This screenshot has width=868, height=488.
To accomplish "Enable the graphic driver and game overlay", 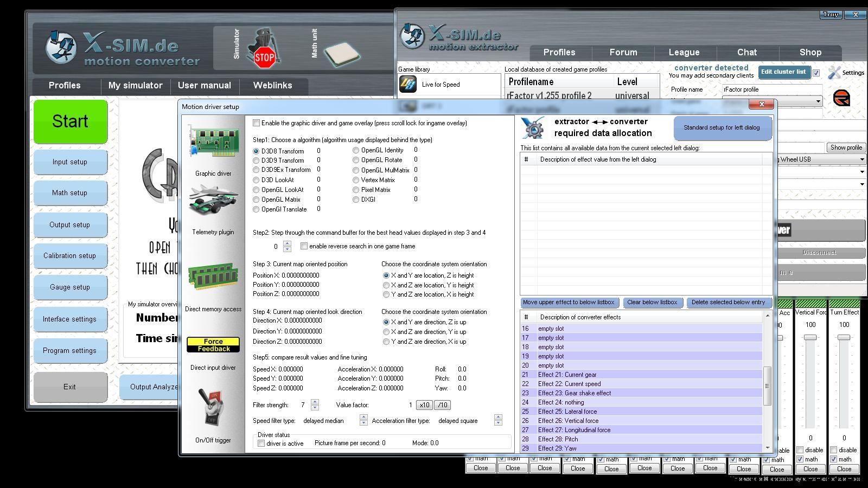I will click(257, 123).
